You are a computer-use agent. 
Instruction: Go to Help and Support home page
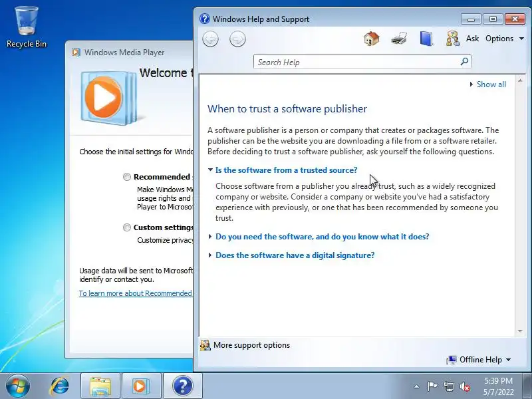coord(372,39)
